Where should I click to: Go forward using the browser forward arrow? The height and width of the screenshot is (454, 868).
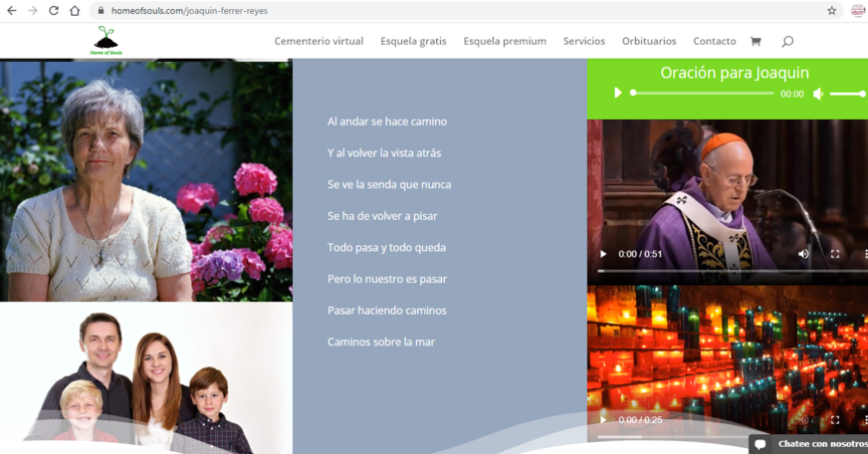pyautogui.click(x=33, y=11)
